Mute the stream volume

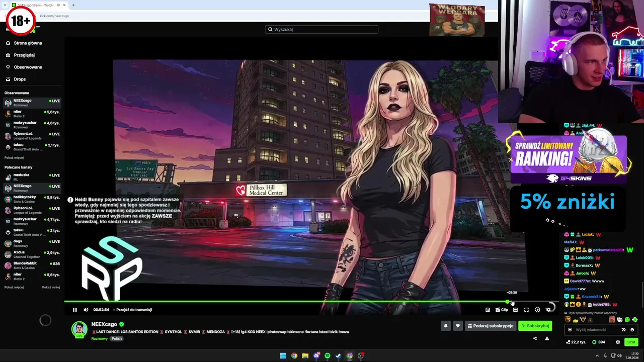click(x=86, y=310)
